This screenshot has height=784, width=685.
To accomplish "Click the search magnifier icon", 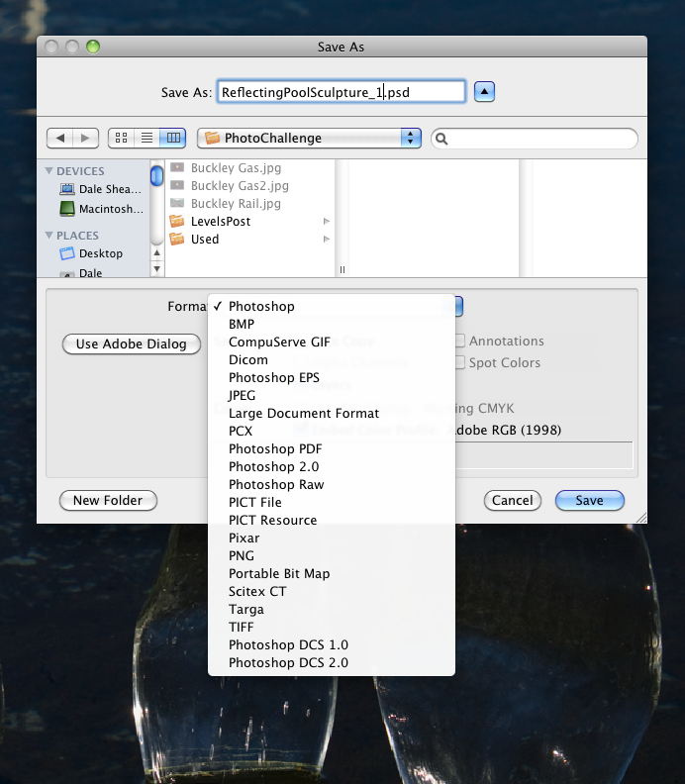I will (x=441, y=139).
